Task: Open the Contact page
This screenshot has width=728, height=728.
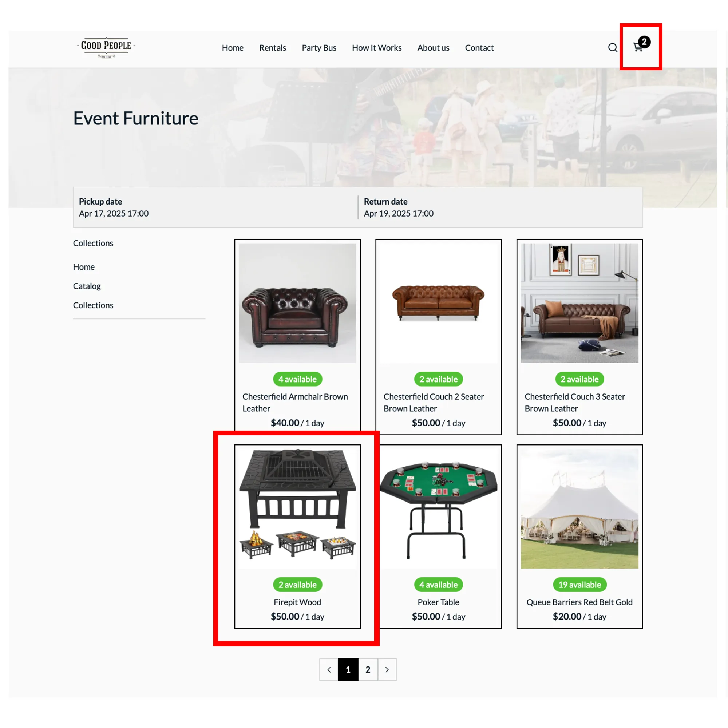Action: point(479,48)
